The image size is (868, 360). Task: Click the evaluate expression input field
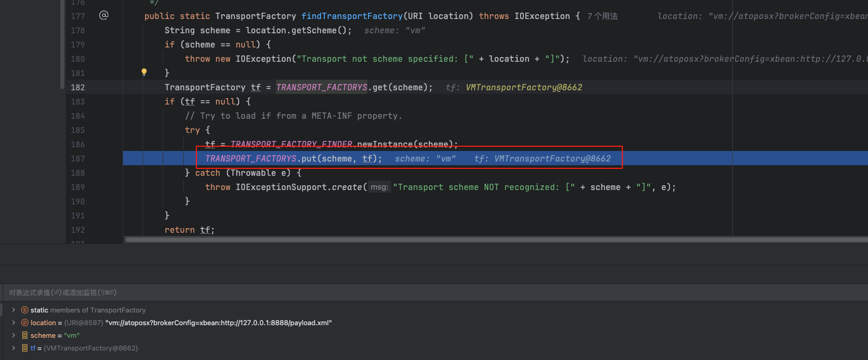[317, 292]
